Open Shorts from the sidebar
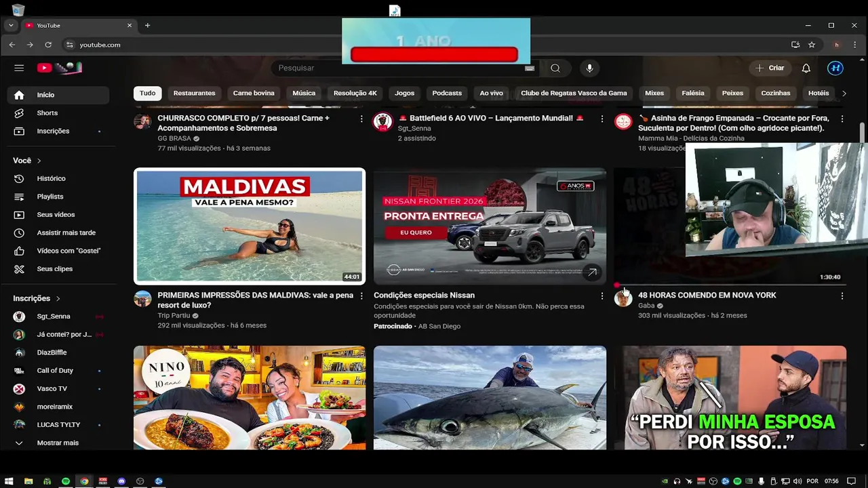 (58, 113)
